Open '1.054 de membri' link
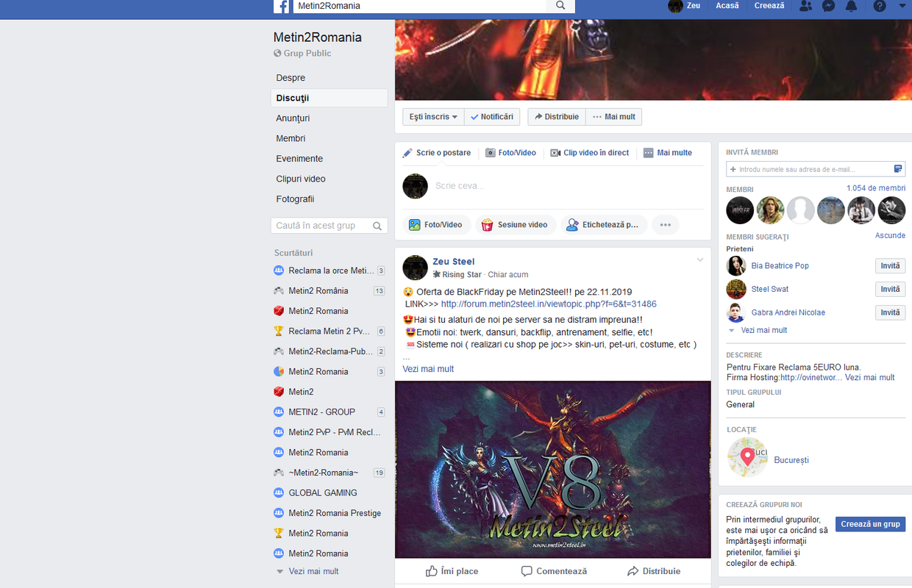 point(876,188)
